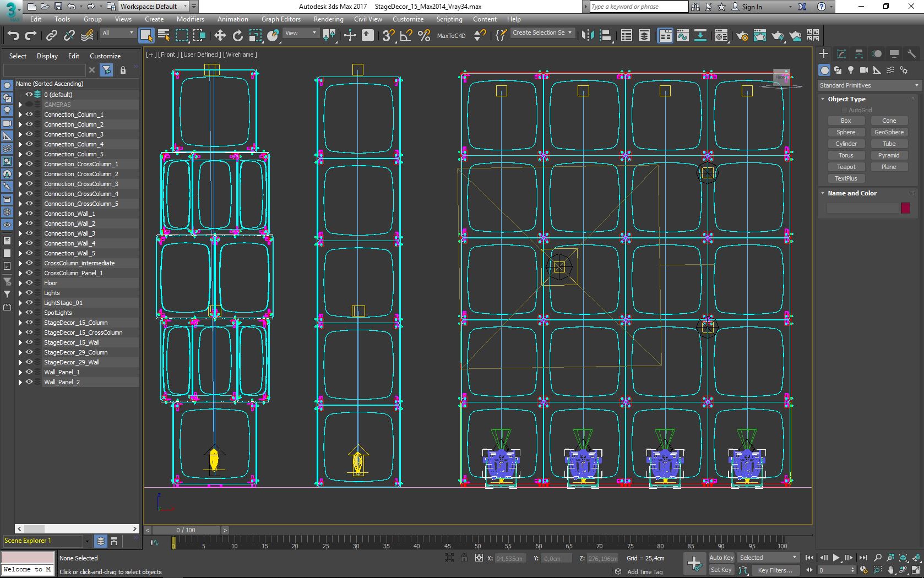Activate the Select and Rotate tool
This screenshot has height=578, width=924.
237,36
